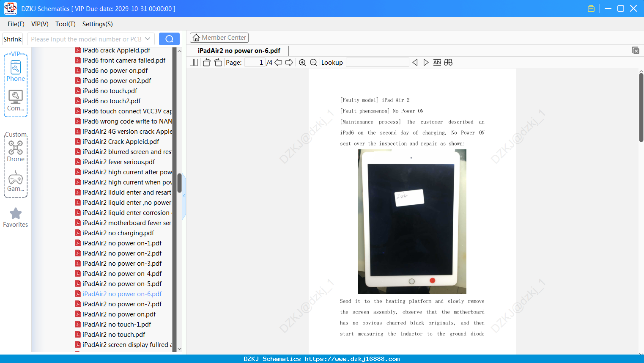Click the PDF viewer vertical scrollbar
The height and width of the screenshot is (363, 644).
point(641,107)
